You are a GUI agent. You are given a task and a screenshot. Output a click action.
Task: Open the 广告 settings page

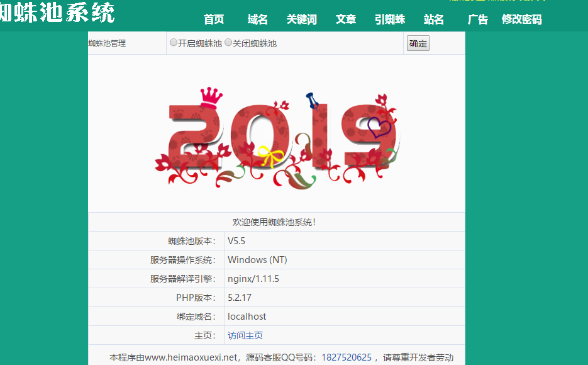coord(478,20)
